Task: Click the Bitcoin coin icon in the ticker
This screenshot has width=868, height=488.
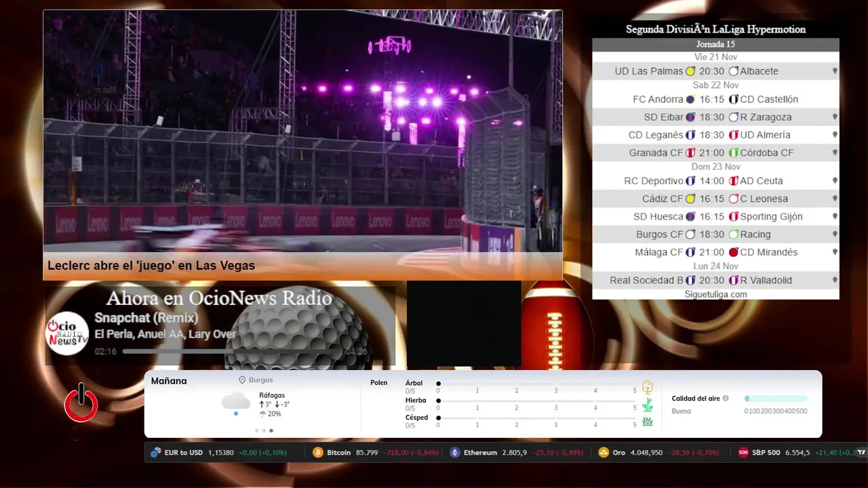Action: (x=318, y=453)
